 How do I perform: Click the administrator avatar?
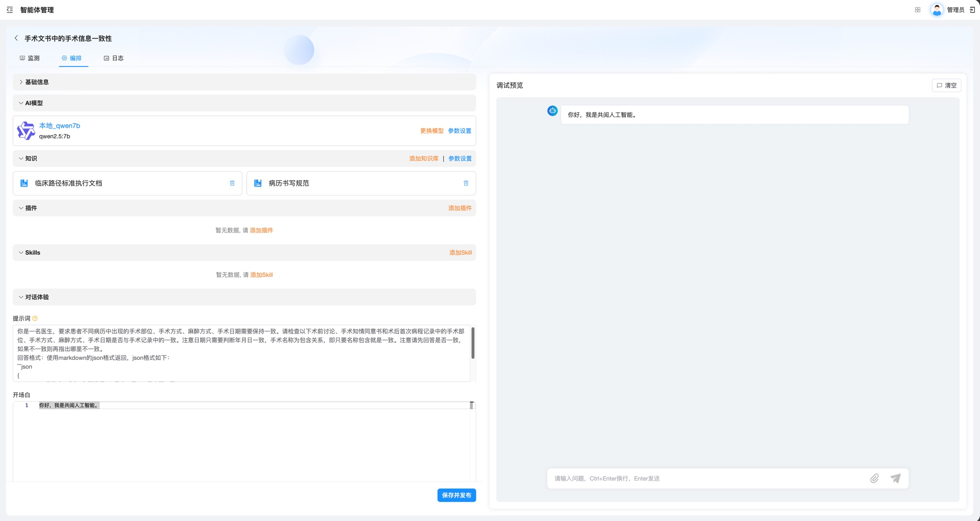[937, 10]
